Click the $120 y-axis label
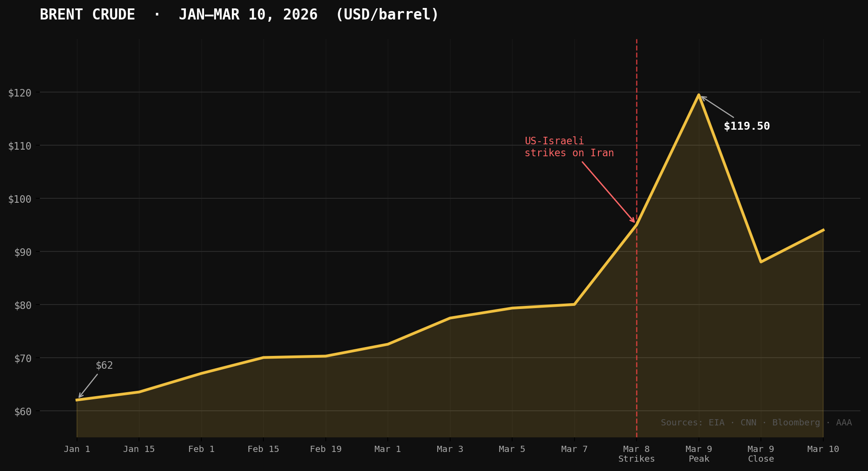This screenshot has width=868, height=471. pyautogui.click(x=20, y=93)
